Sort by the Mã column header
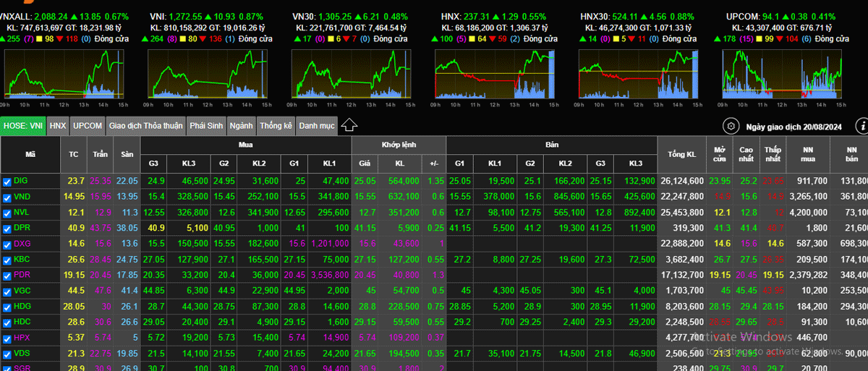This screenshot has width=868, height=371. pos(30,154)
